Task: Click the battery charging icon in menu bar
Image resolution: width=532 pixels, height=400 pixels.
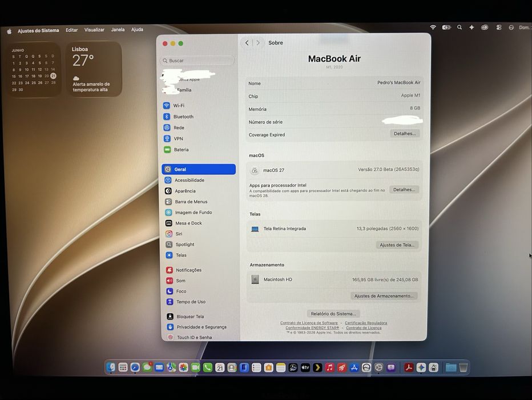Action: tap(446, 27)
